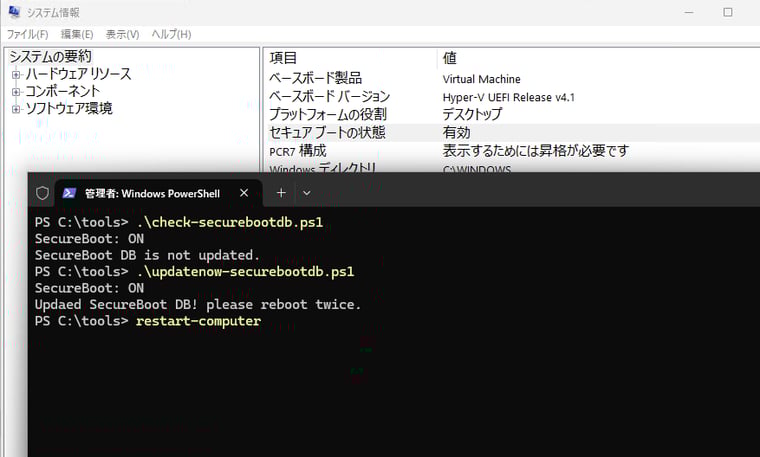
Task: Minimize the System Information window
Action: 689,12
